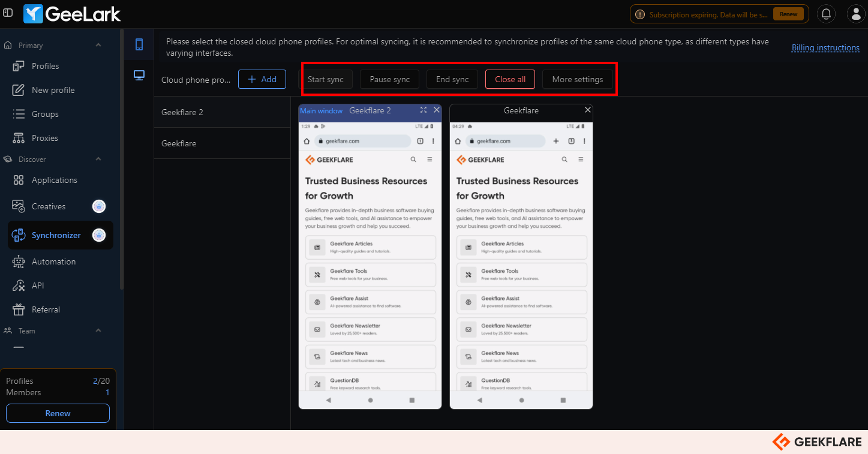868x454 pixels.
Task: Open the notifications bell
Action: [x=826, y=14]
